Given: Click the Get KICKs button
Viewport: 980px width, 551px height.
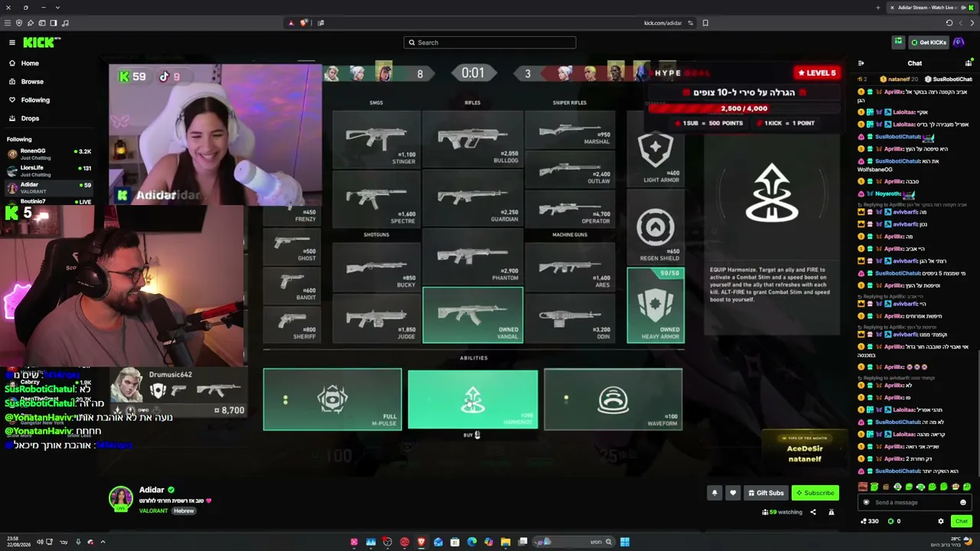Looking at the screenshot, I should coord(929,43).
